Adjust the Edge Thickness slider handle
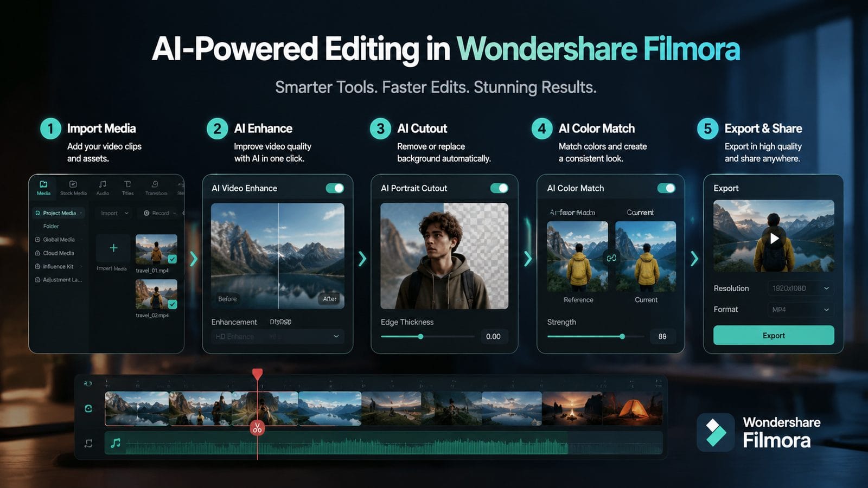 pyautogui.click(x=420, y=337)
